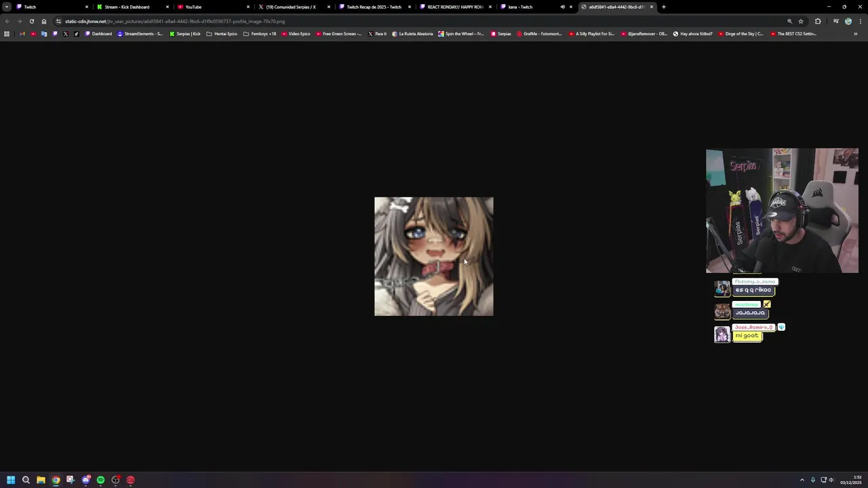Screen dimensions: 868x488
Task: Open the Extensions puzzle icon
Action: tap(818, 21)
